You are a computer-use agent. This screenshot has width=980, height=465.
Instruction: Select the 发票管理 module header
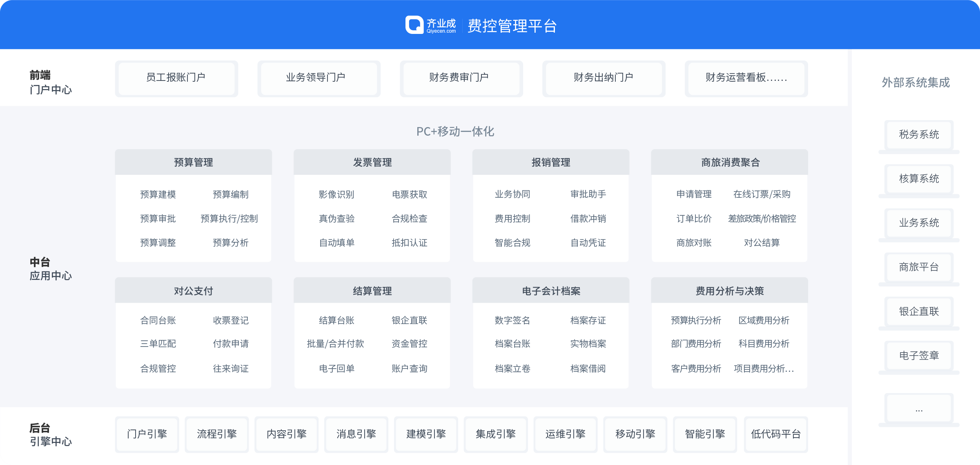[372, 162]
